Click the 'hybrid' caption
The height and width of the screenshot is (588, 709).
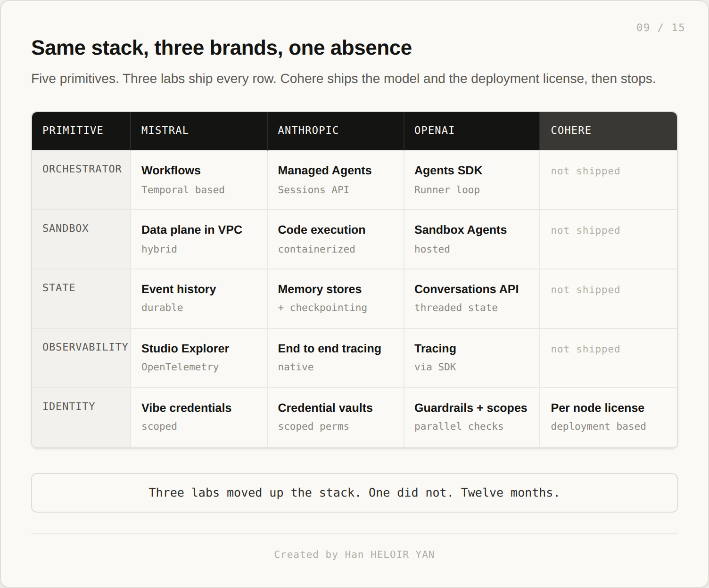tap(159, 249)
